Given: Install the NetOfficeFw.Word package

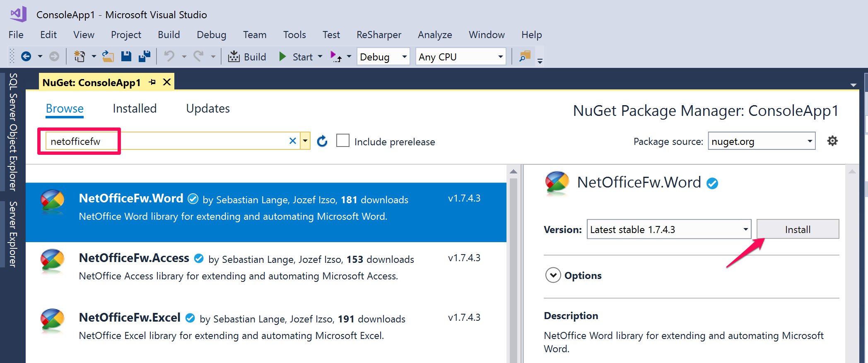Looking at the screenshot, I should [797, 229].
